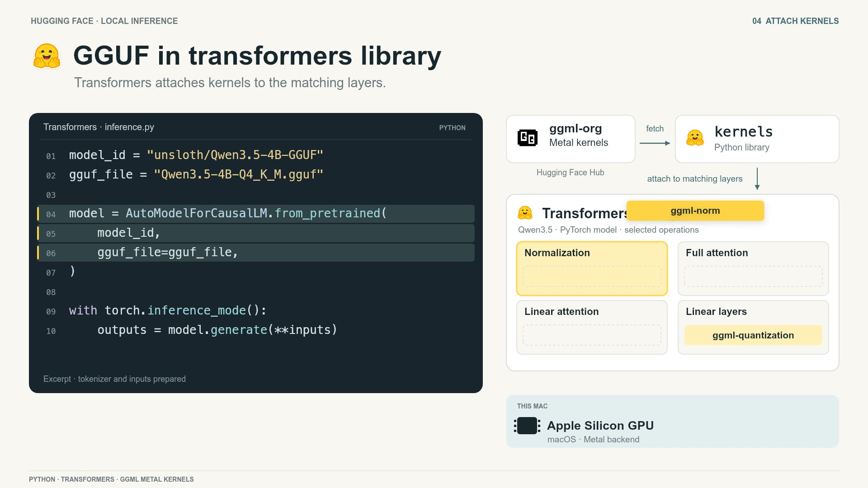
Task: Click the 'Linear attention' label
Action: [x=561, y=311]
